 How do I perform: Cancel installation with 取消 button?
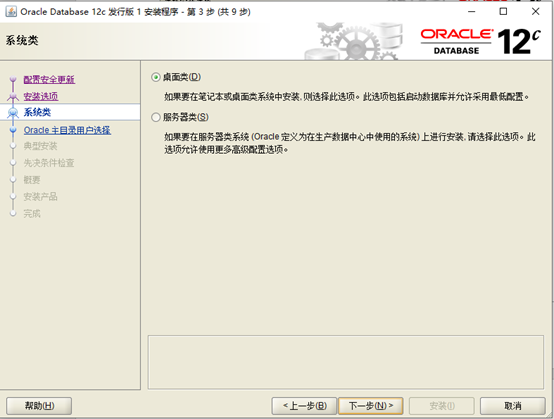[x=513, y=406]
